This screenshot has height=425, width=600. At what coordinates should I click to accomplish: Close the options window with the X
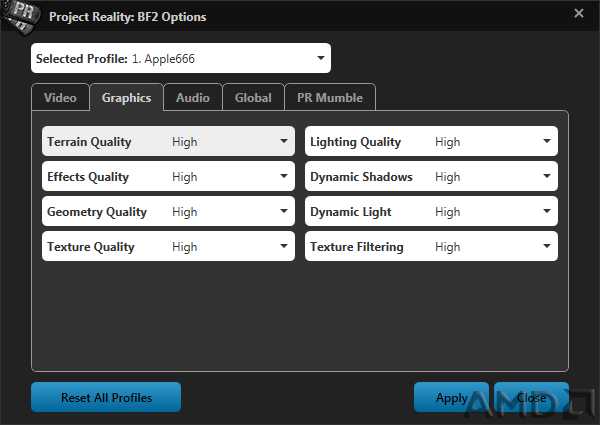[x=579, y=13]
